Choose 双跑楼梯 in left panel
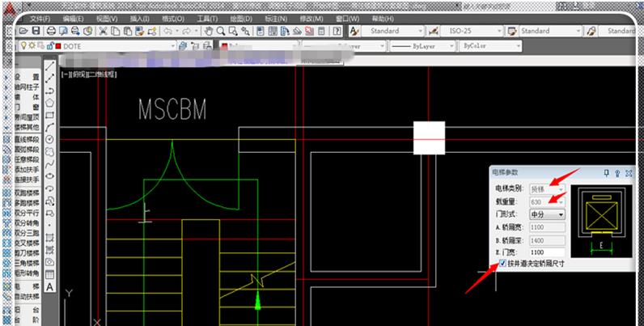Image resolution: width=644 pixels, height=326 pixels. [x=28, y=193]
